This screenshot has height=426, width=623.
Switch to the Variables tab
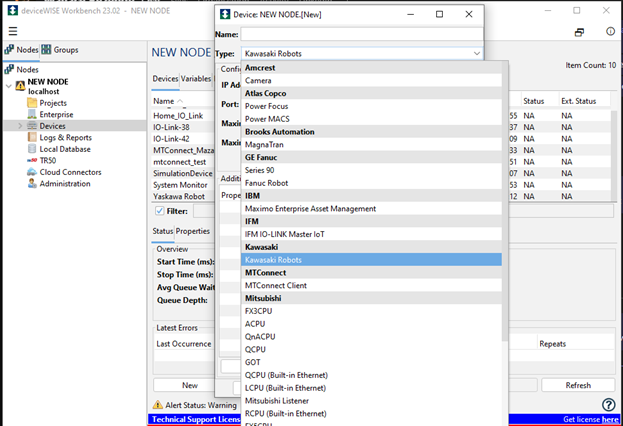tap(196, 79)
